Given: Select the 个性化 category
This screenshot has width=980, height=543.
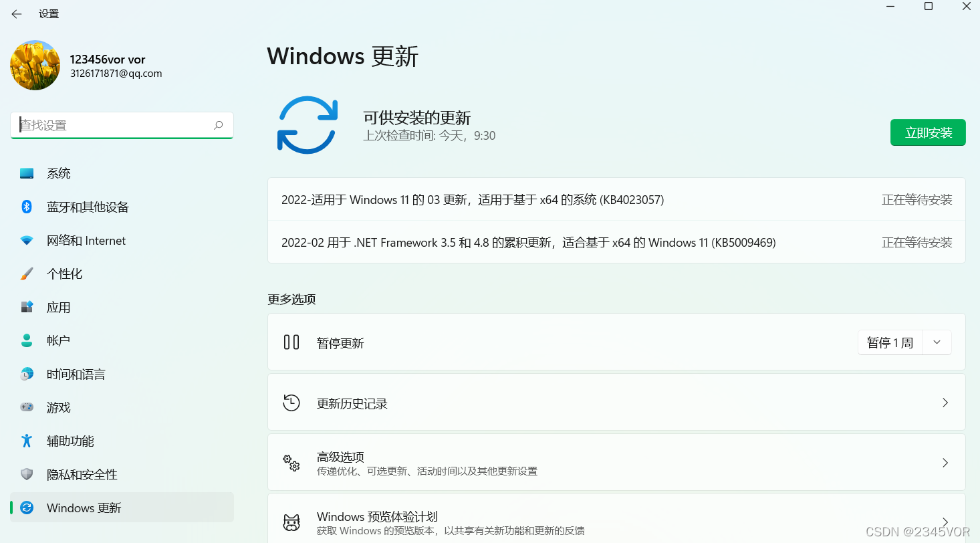Looking at the screenshot, I should [x=122, y=274].
